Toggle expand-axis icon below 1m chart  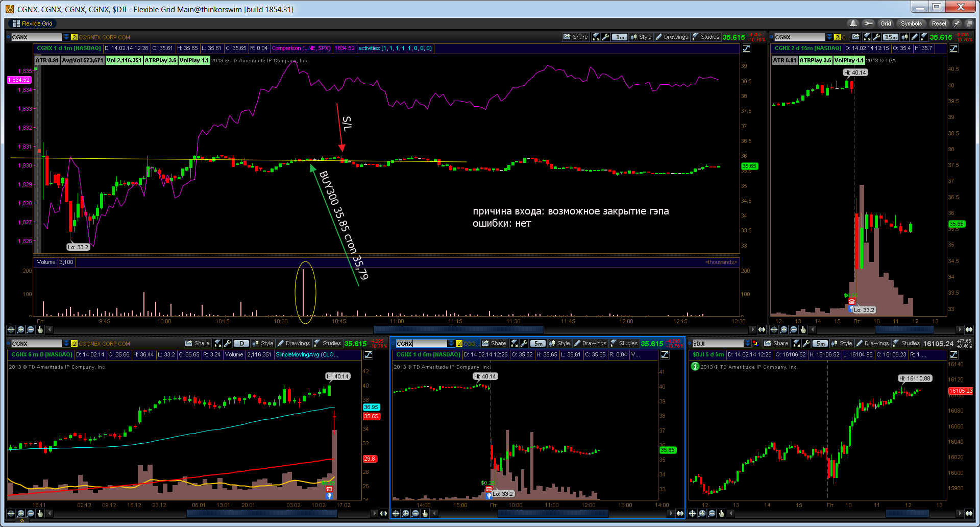pyautogui.click(x=762, y=329)
